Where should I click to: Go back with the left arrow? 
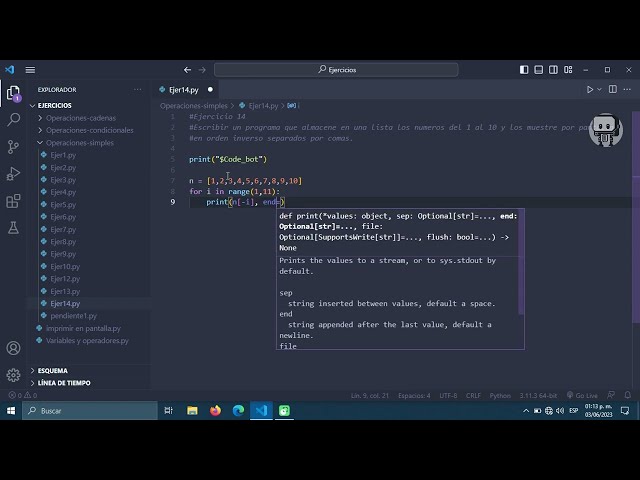(x=187, y=70)
